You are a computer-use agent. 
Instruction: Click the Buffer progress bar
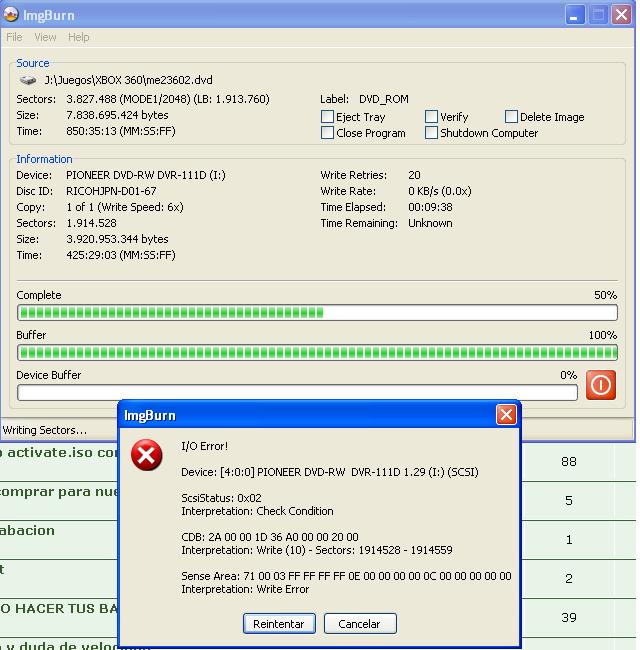point(317,353)
